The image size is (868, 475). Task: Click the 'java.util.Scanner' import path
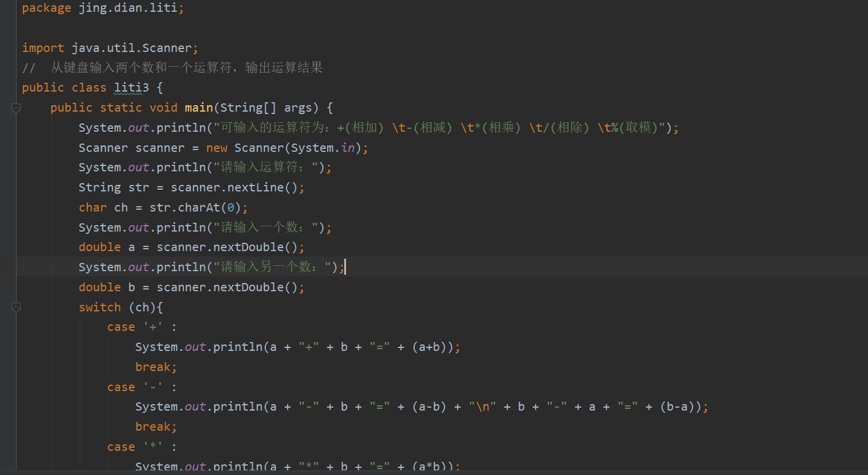click(132, 48)
